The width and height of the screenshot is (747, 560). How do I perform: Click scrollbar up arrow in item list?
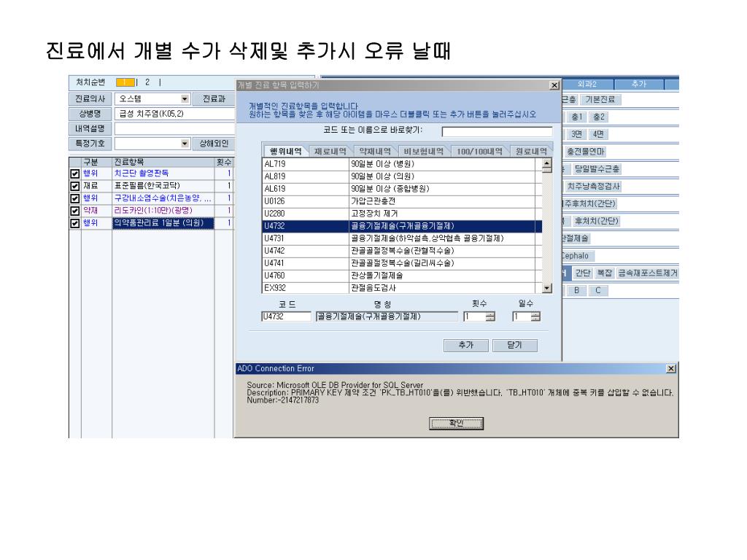click(547, 163)
